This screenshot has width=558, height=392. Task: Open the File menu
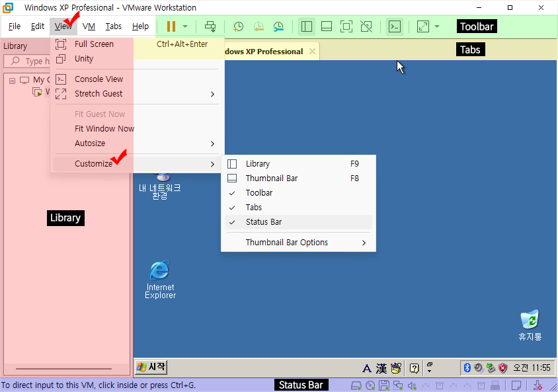point(15,26)
